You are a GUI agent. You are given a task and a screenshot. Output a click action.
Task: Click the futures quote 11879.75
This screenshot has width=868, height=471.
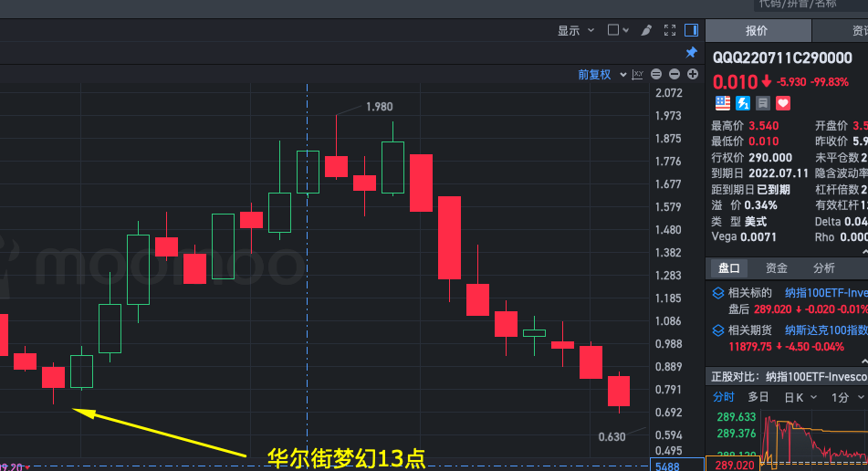pyautogui.click(x=750, y=347)
